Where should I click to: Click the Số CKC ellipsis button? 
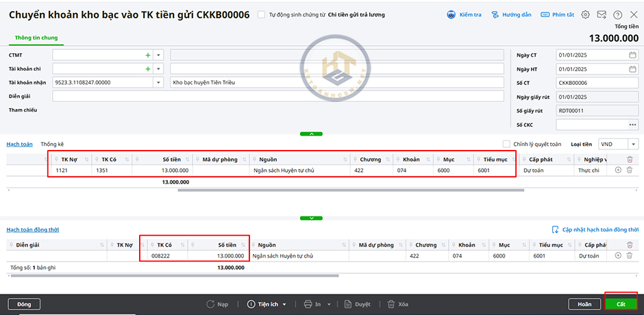click(x=632, y=125)
